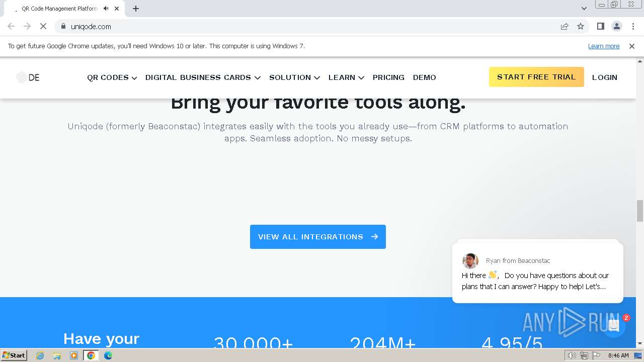The image size is (644, 362).
Task: Click the address bar URL uniqode.com
Action: (x=91, y=26)
